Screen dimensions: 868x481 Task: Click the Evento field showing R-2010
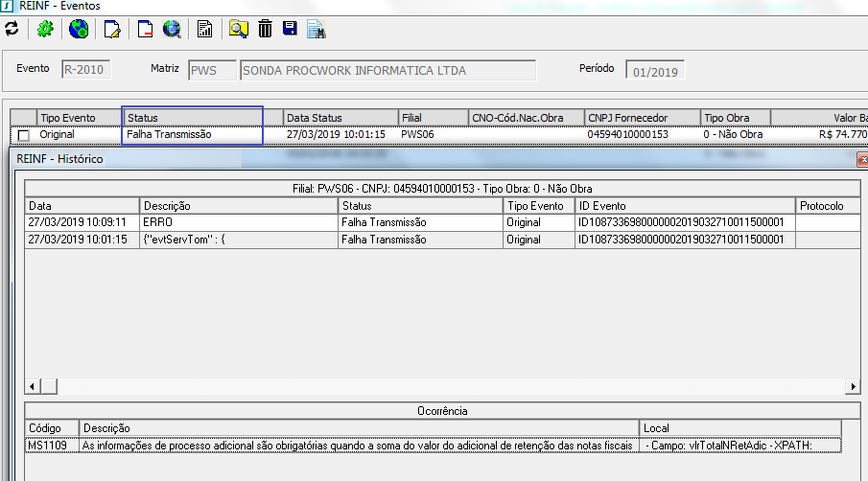(x=85, y=70)
